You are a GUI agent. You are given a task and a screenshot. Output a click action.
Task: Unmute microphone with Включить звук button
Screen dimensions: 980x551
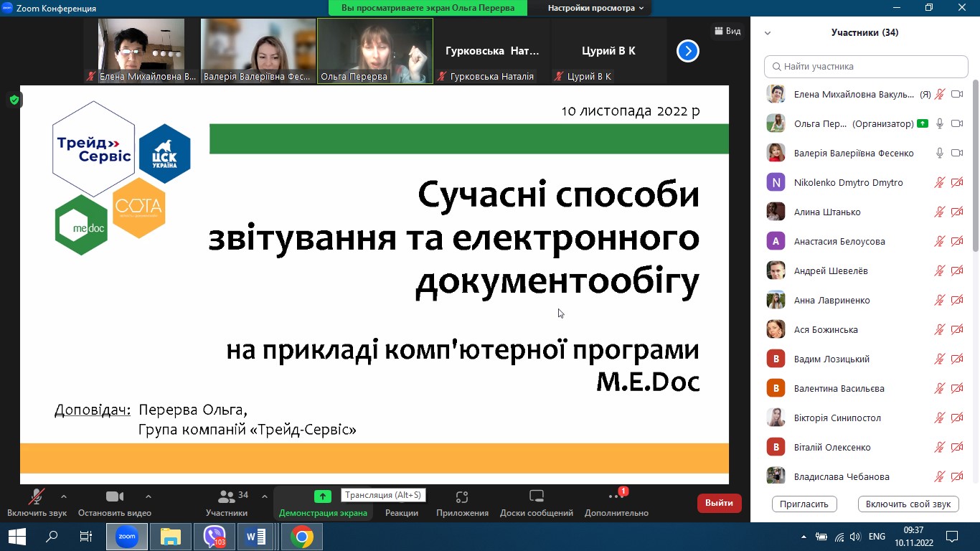(37, 503)
